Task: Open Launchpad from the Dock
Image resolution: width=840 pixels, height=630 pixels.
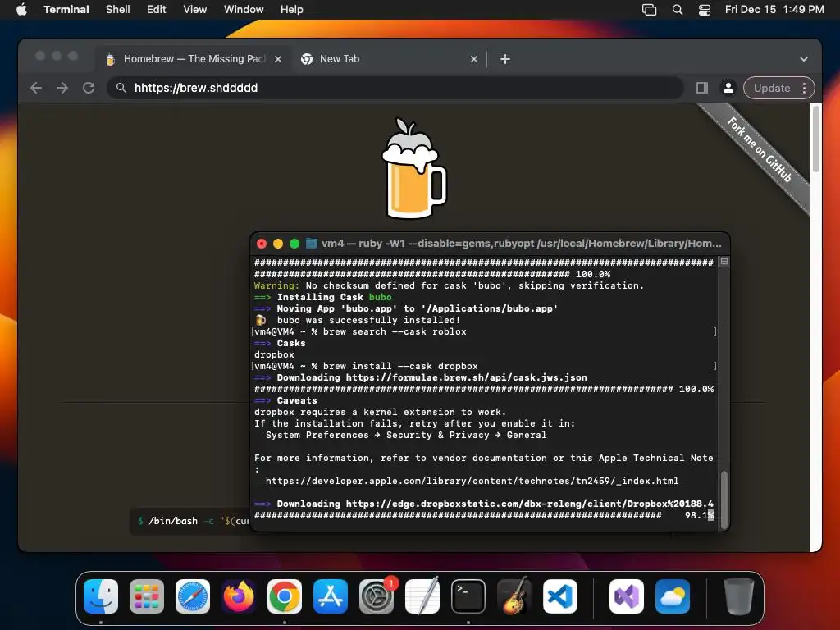Action: pos(147,596)
